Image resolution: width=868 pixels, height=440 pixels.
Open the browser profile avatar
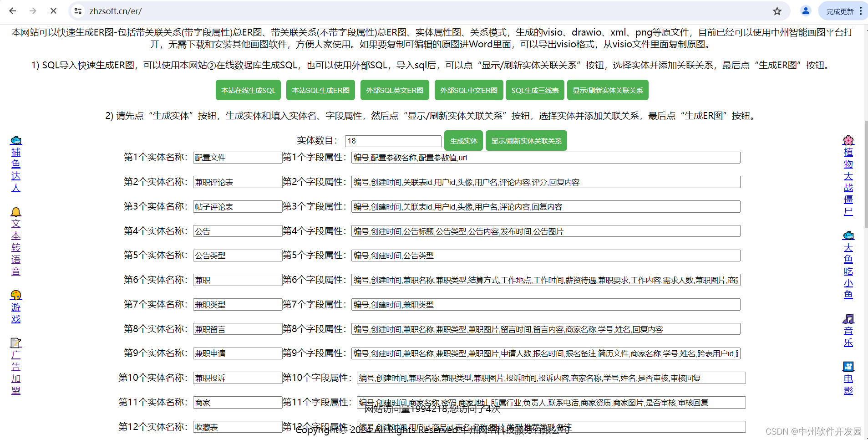coord(806,11)
